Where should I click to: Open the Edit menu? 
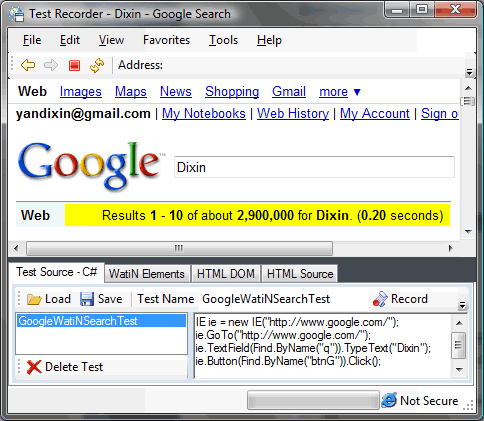70,40
